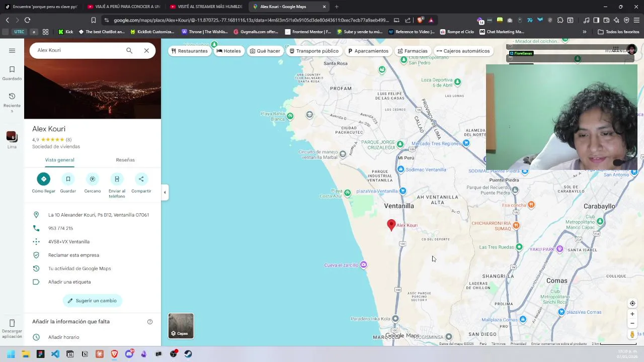Open the Todos los favoritos folder
The height and width of the screenshot is (362, 644).
click(618, 32)
